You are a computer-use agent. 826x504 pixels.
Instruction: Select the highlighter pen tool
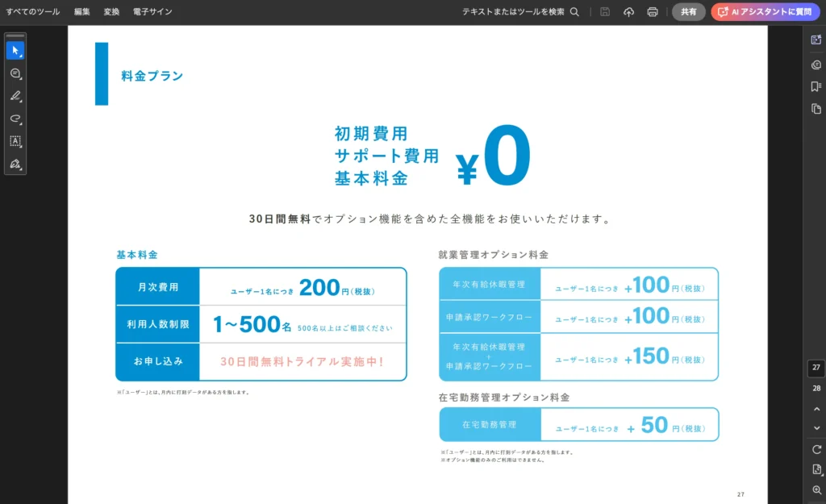click(15, 96)
